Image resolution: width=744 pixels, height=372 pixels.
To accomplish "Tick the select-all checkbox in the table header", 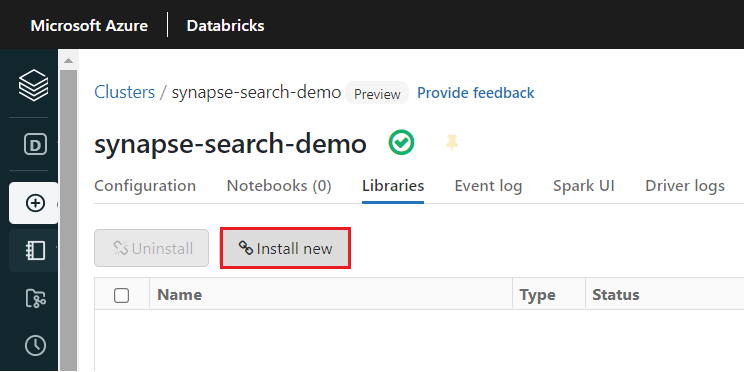I will click(121, 296).
